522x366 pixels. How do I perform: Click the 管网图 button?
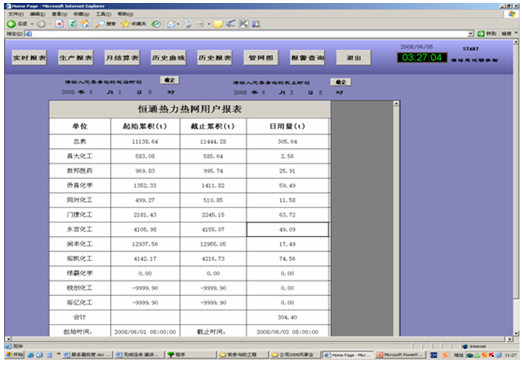point(261,58)
